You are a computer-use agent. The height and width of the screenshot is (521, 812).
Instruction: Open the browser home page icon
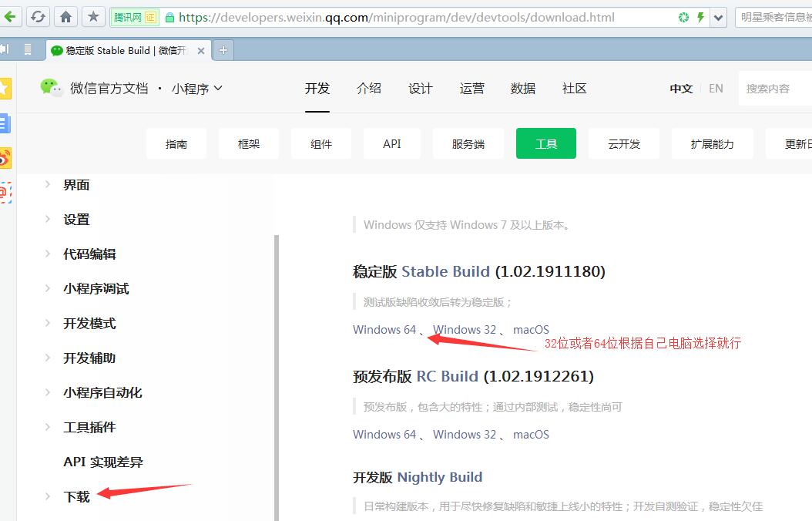coord(65,17)
